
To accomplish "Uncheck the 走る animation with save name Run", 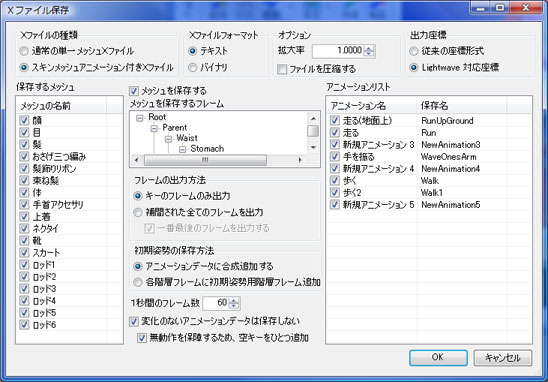I will pyautogui.click(x=334, y=132).
